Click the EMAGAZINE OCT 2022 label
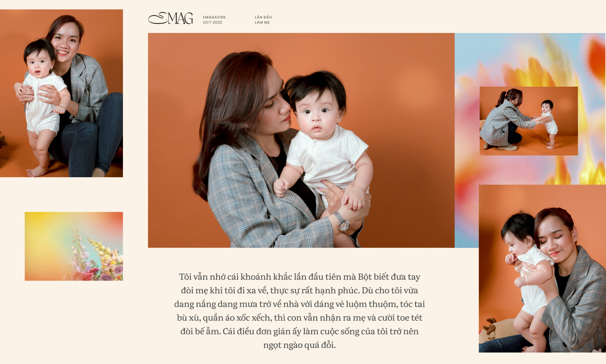606x364 pixels. (x=214, y=20)
